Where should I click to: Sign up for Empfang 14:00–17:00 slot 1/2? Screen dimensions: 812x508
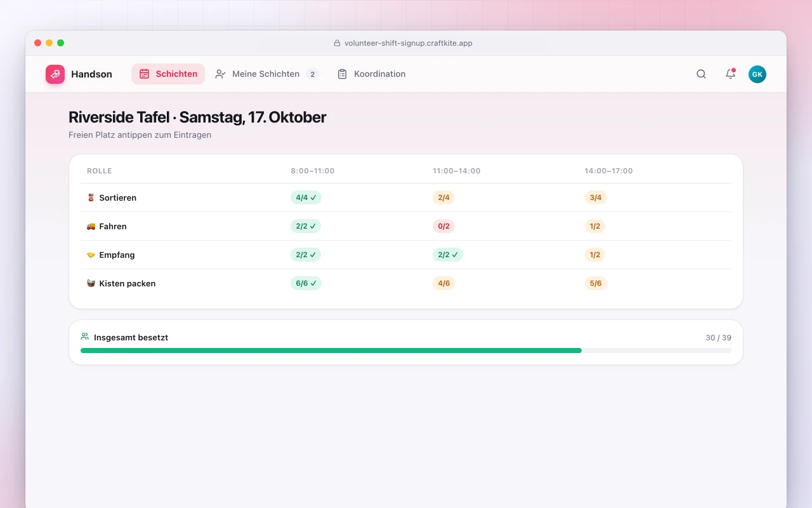pos(595,255)
